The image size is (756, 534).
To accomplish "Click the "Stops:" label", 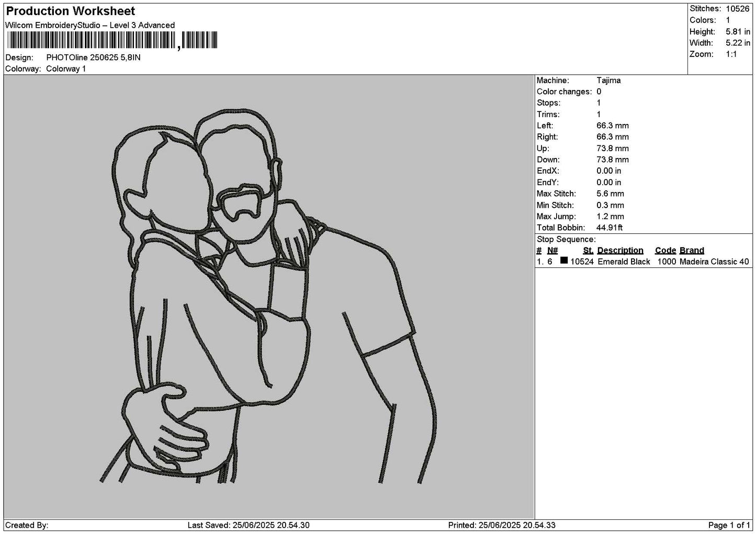I will pos(548,103).
